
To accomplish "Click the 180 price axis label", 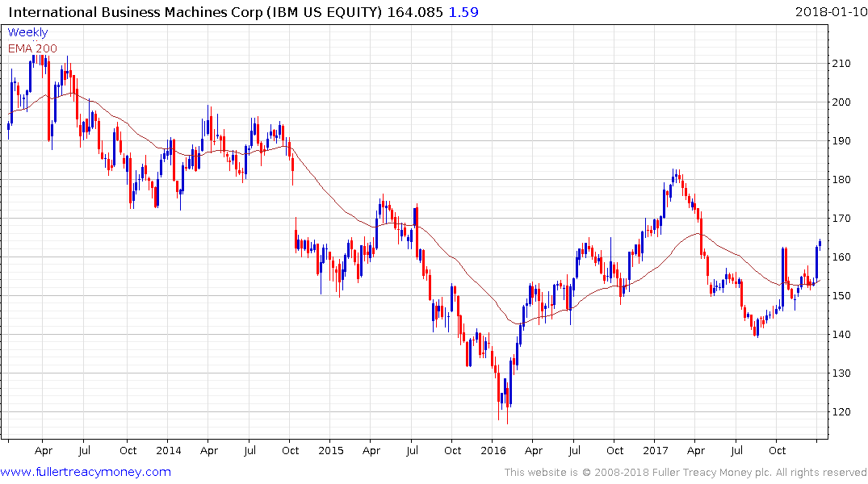I will pos(841,180).
